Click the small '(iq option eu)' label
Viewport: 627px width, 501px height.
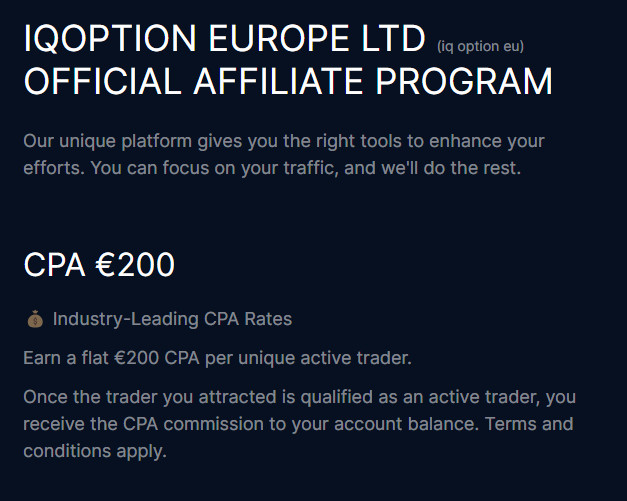pos(480,45)
